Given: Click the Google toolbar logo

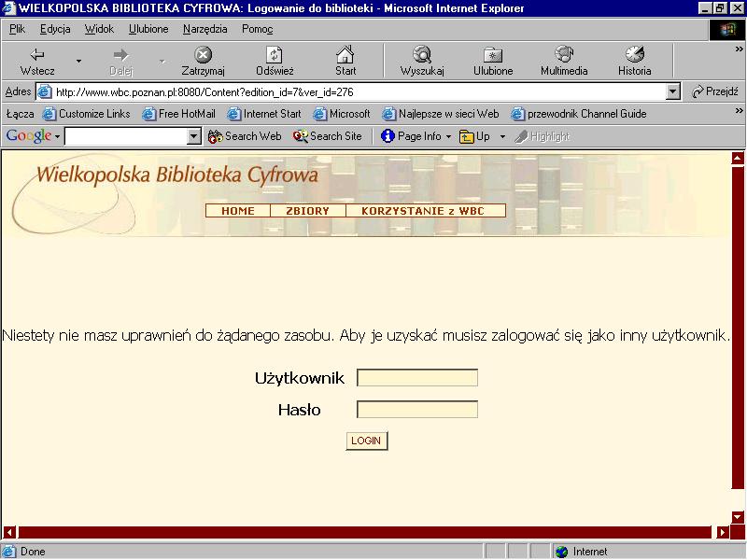Looking at the screenshot, I should pos(29,136).
